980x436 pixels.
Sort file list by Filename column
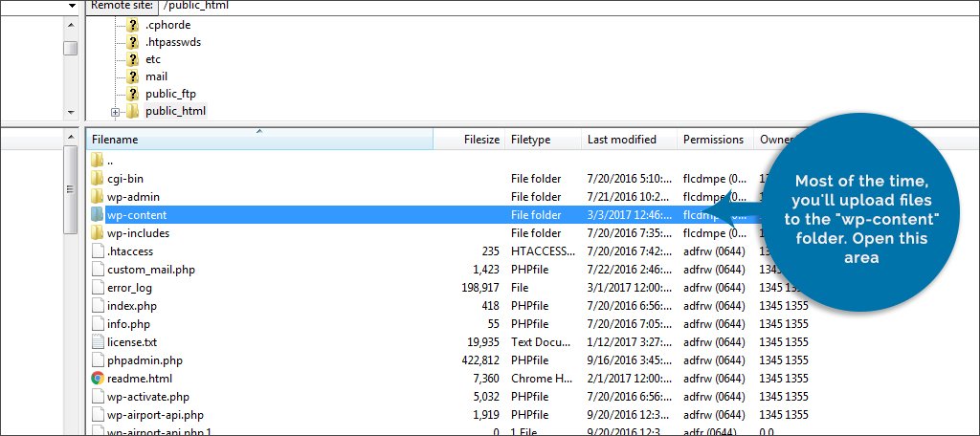pyautogui.click(x=258, y=140)
